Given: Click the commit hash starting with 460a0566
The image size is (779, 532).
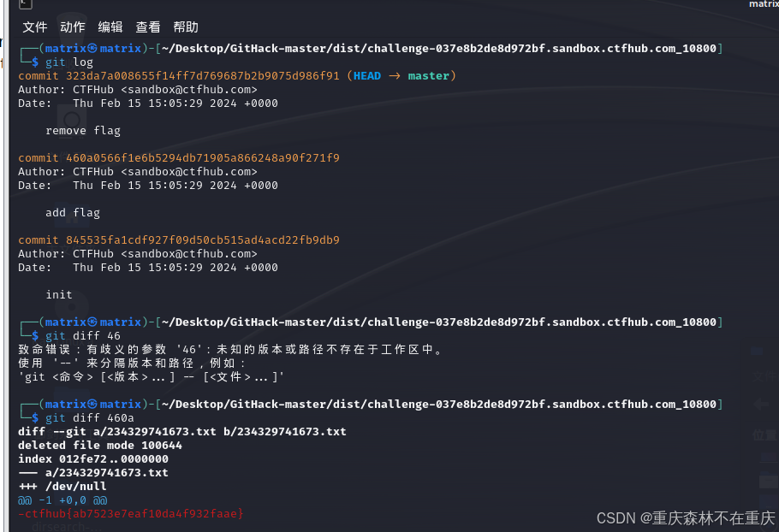Looking at the screenshot, I should click(203, 158).
